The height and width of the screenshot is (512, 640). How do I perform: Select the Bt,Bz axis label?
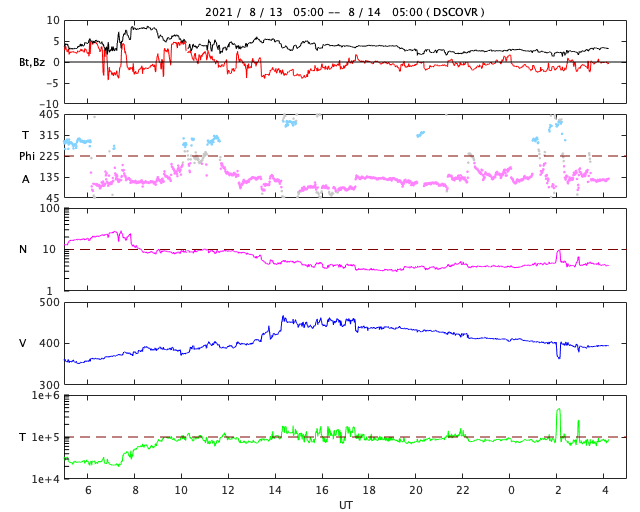point(32,62)
